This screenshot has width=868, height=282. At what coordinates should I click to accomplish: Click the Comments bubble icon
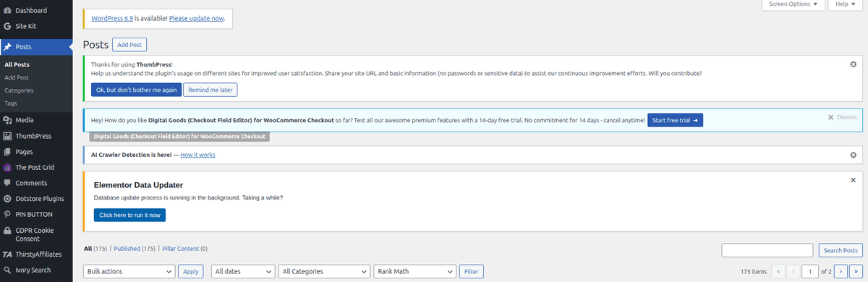click(7, 183)
